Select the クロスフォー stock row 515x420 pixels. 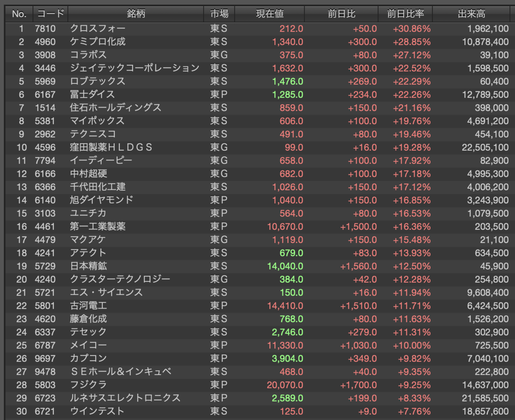click(x=257, y=29)
